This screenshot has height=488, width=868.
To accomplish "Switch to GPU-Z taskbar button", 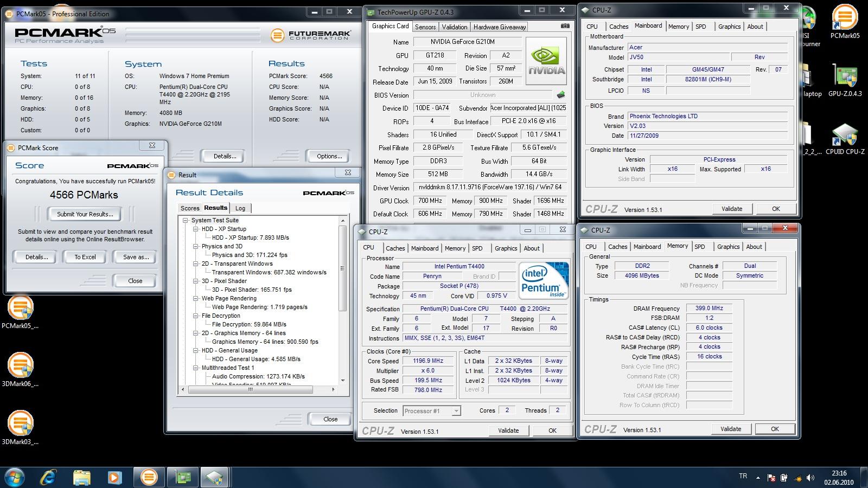I will point(182,477).
